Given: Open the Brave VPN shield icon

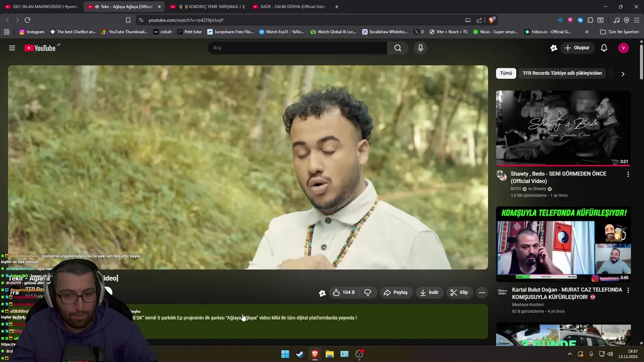Looking at the screenshot, I should pos(626,20).
